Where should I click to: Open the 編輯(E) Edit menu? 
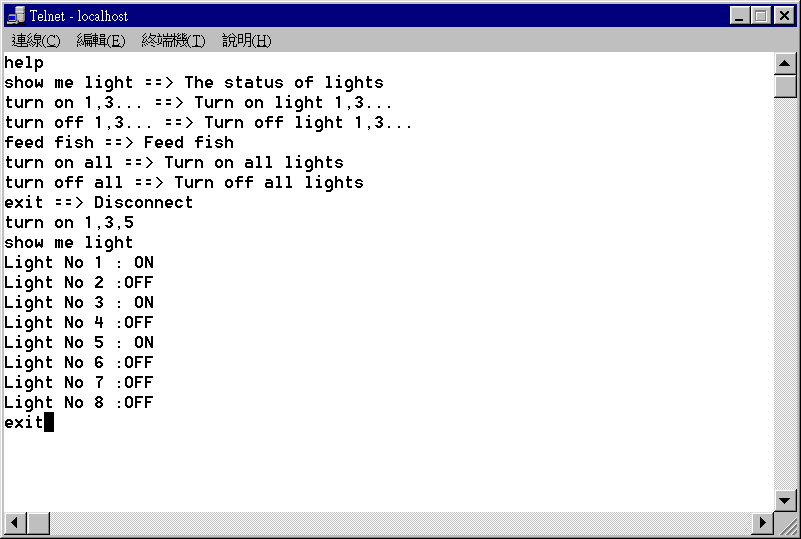(x=101, y=40)
